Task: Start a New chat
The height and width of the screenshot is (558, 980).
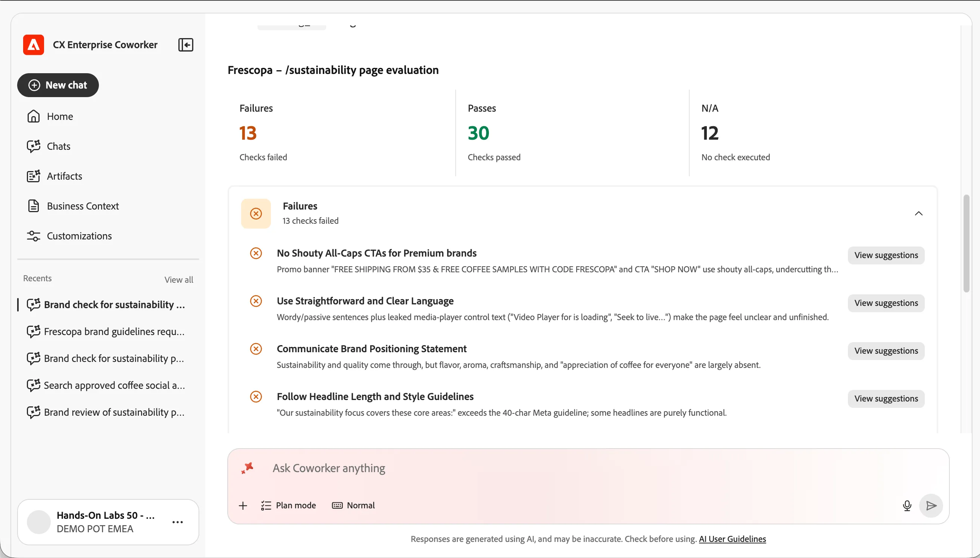Action: (58, 85)
